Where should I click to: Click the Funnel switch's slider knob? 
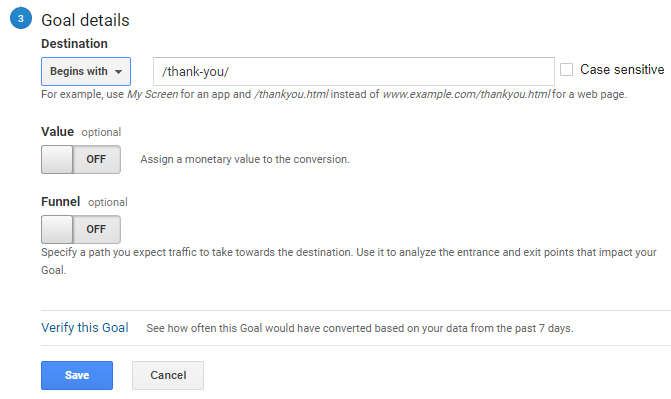(x=57, y=229)
